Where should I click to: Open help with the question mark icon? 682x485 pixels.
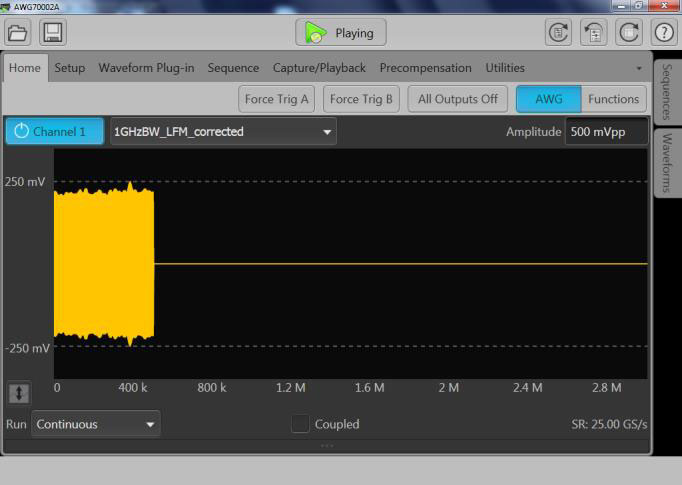(664, 32)
